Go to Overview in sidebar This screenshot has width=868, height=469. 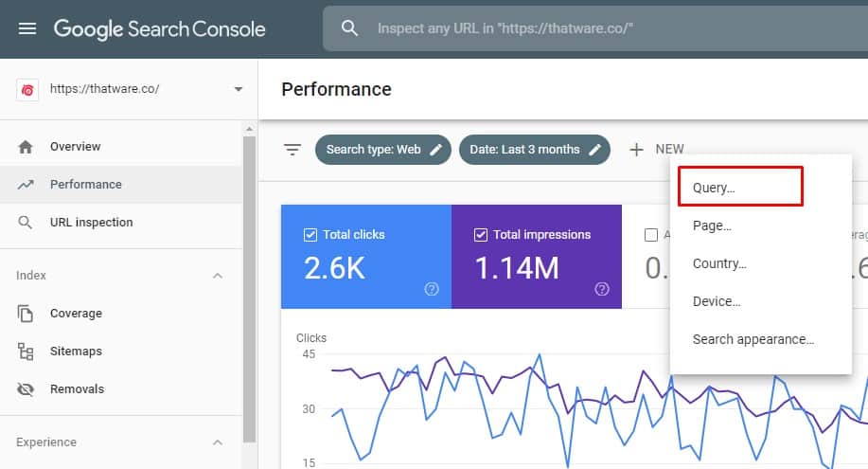[76, 146]
